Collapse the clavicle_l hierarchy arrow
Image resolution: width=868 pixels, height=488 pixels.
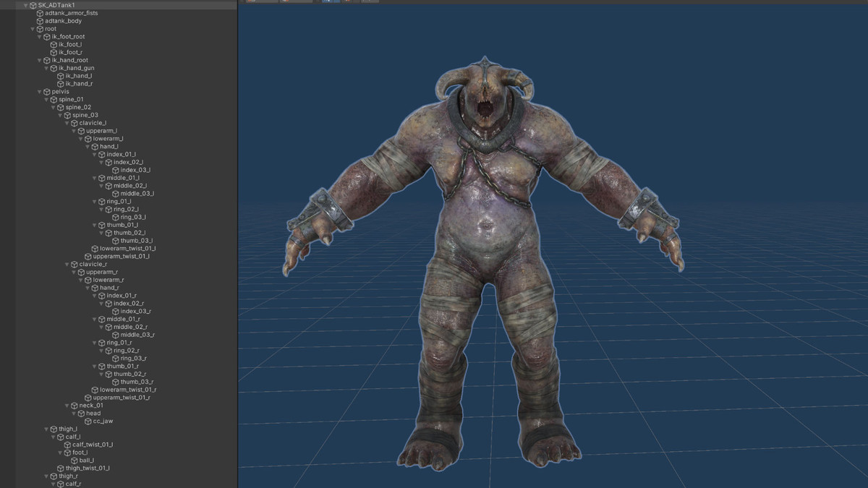(67, 123)
